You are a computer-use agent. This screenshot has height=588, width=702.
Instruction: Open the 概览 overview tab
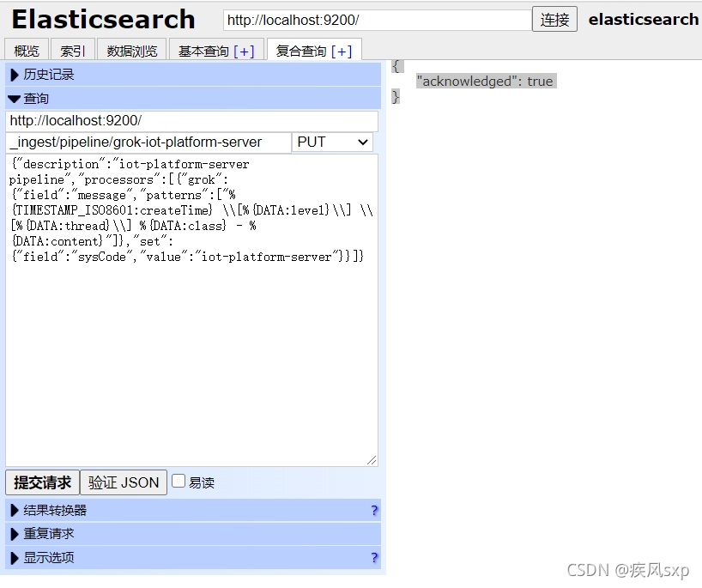pyautogui.click(x=27, y=51)
